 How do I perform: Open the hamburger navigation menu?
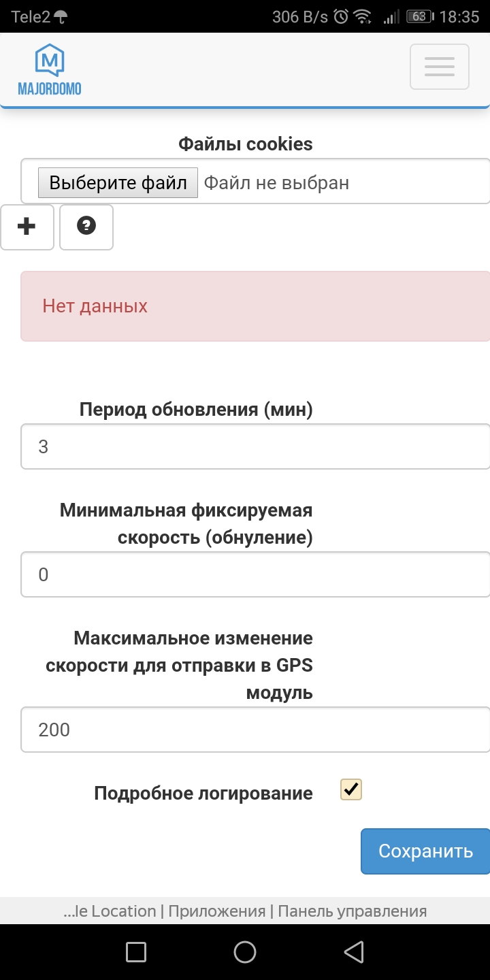click(x=439, y=66)
